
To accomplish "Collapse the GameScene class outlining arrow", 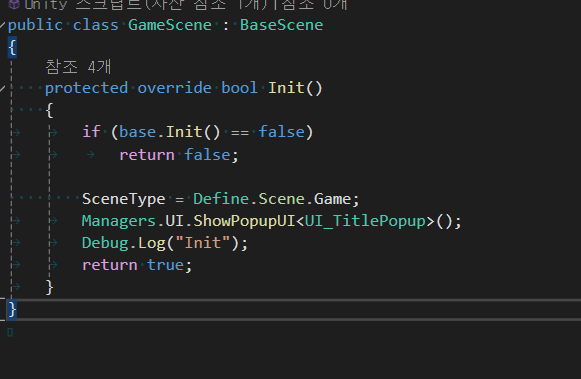I will pos(2,25).
